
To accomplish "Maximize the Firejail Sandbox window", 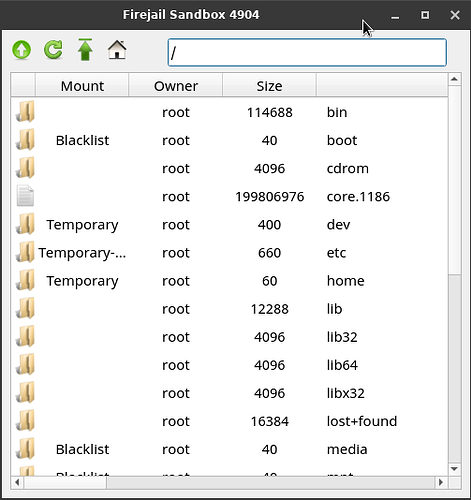I will pos(425,15).
